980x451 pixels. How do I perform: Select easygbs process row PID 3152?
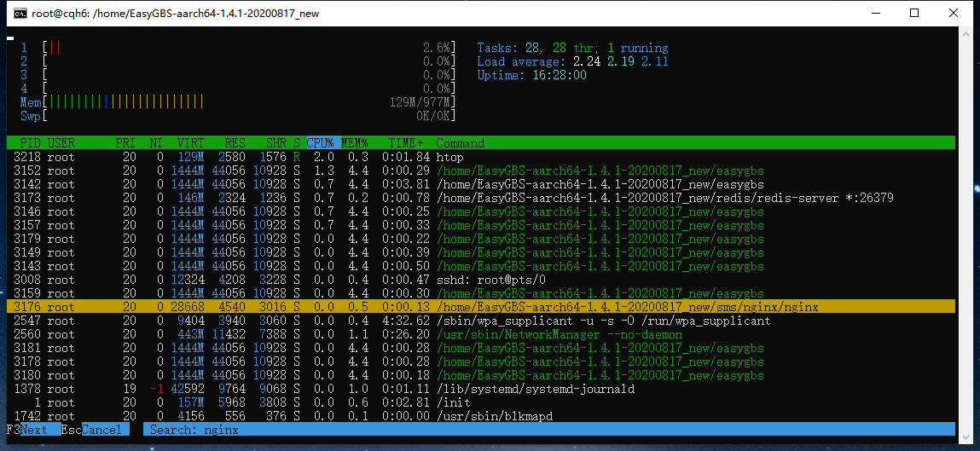[x=481, y=171]
